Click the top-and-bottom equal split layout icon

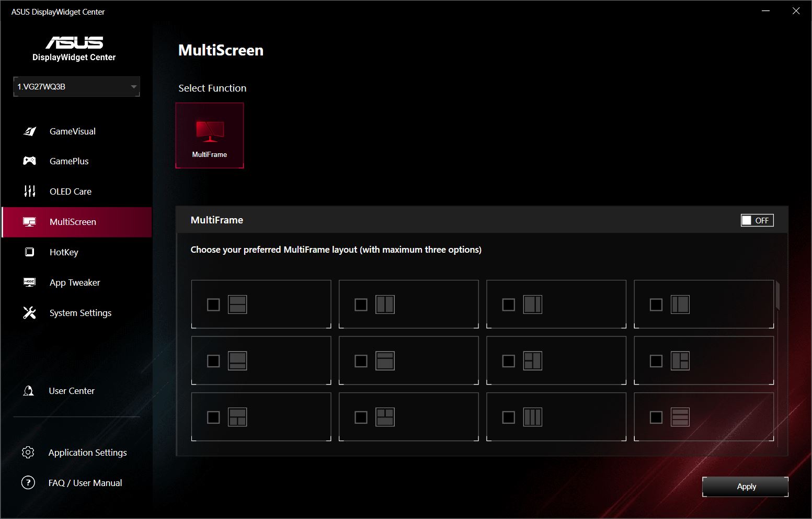tap(237, 304)
